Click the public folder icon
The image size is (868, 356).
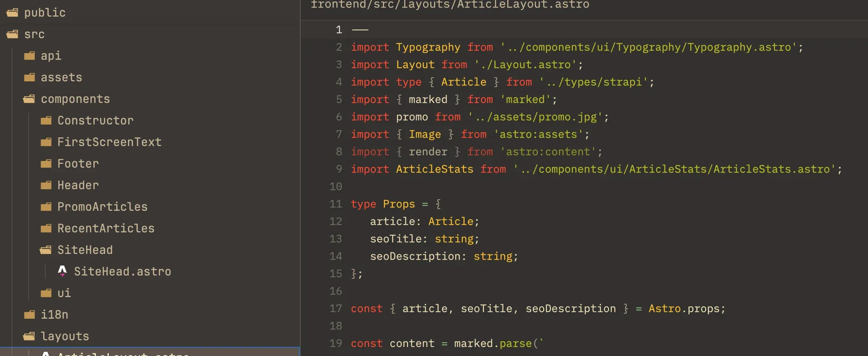point(12,13)
